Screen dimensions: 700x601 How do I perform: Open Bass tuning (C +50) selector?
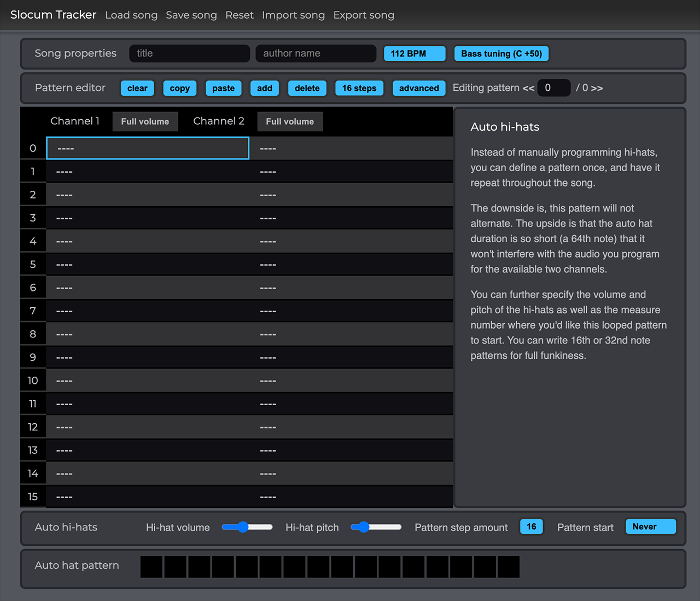tap(501, 54)
